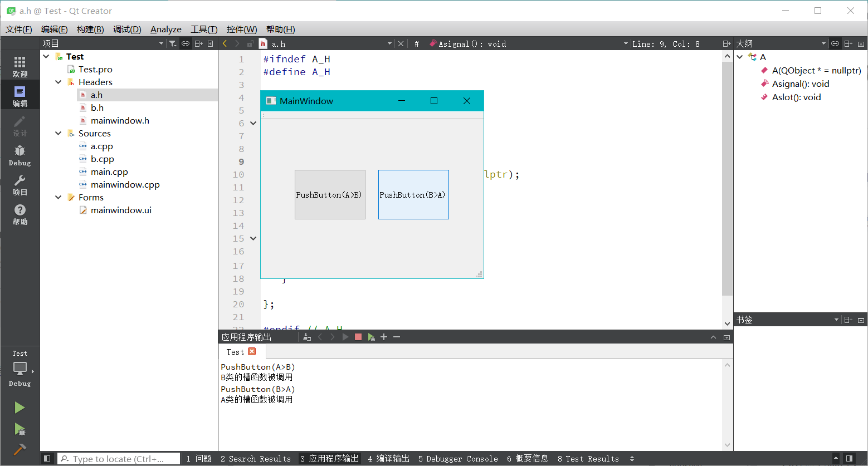Switch to 编辑 edit mode in sidebar
This screenshot has height=466, width=868.
tap(20, 96)
